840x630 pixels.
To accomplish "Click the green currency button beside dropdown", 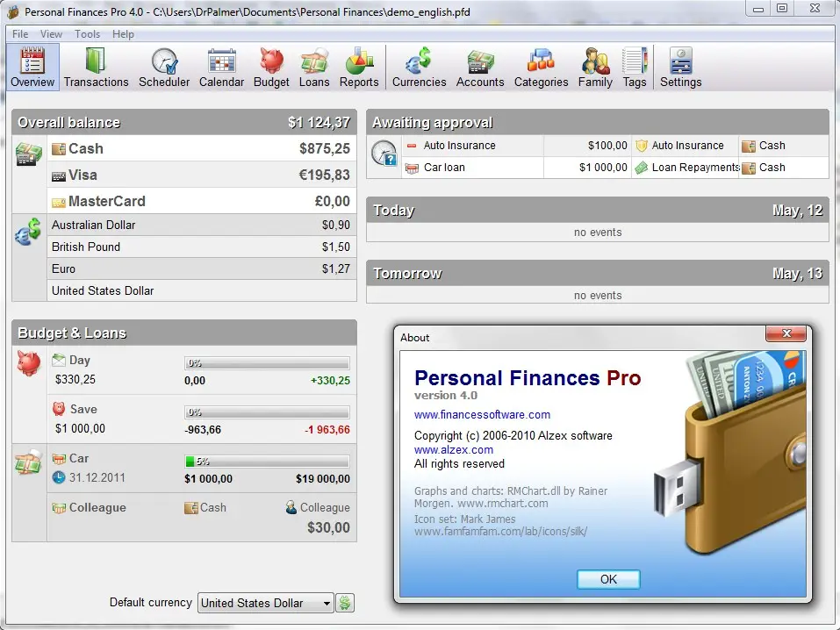I will (x=345, y=603).
